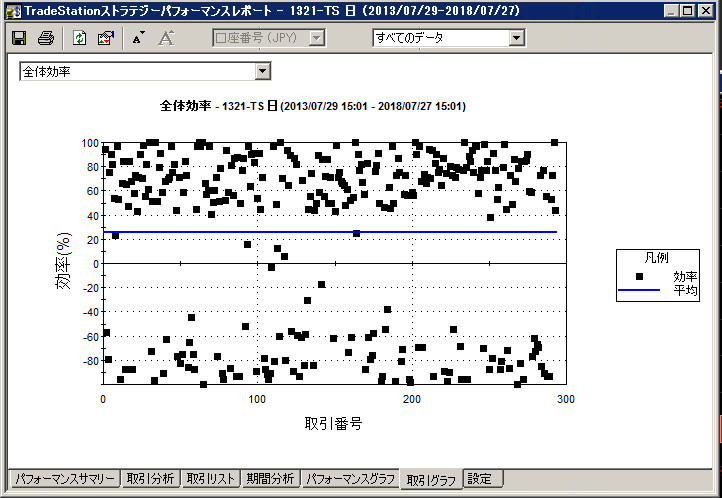Click the Print report icon

pyautogui.click(x=46, y=38)
